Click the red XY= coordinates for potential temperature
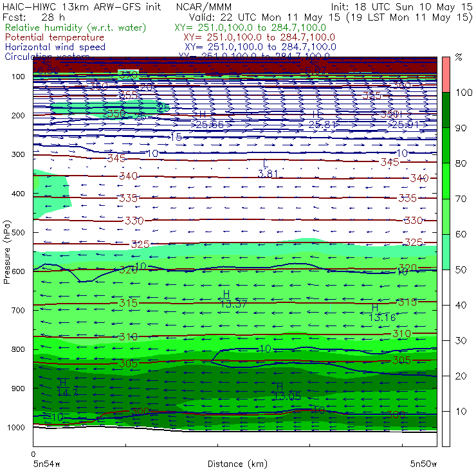 click(x=259, y=37)
